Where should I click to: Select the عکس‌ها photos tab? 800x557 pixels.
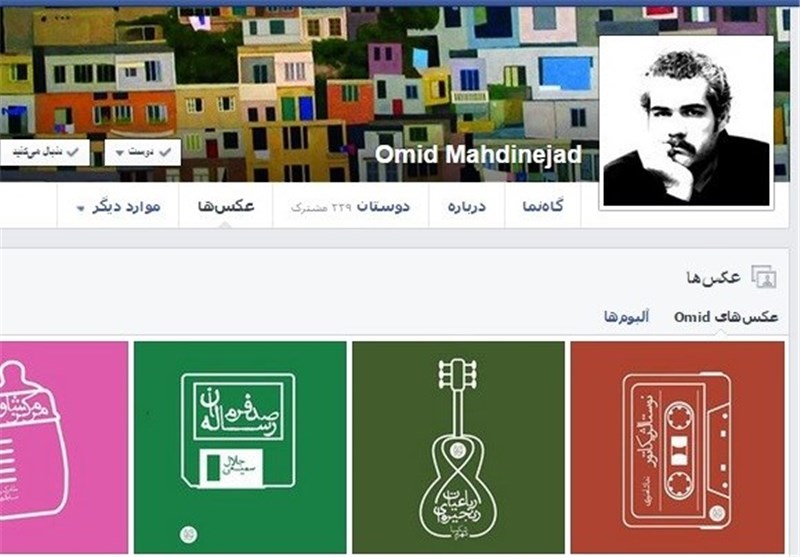point(226,206)
